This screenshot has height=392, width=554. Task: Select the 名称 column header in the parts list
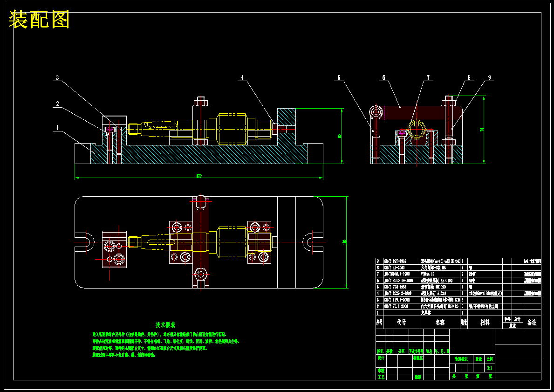440,323
